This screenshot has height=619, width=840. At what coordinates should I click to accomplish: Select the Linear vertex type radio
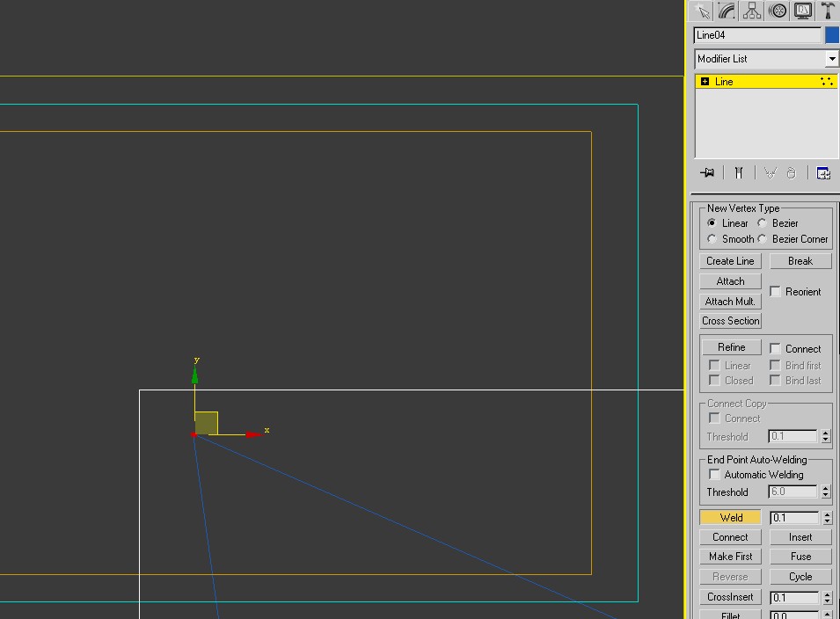click(x=712, y=222)
